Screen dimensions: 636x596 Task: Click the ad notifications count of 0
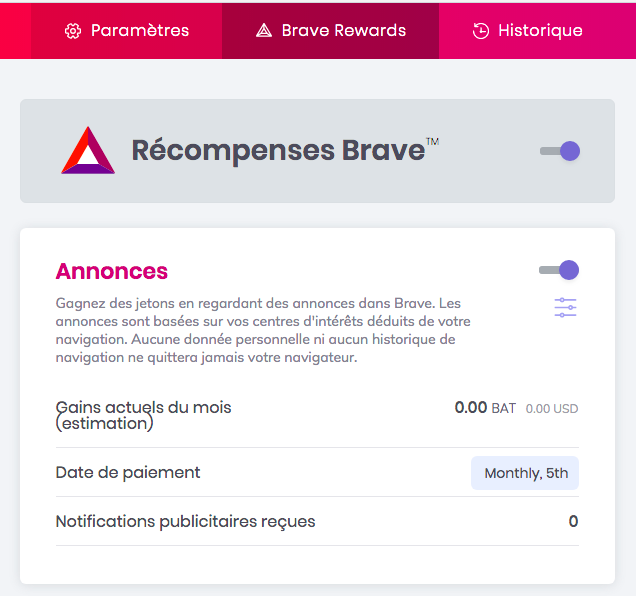pos(573,521)
